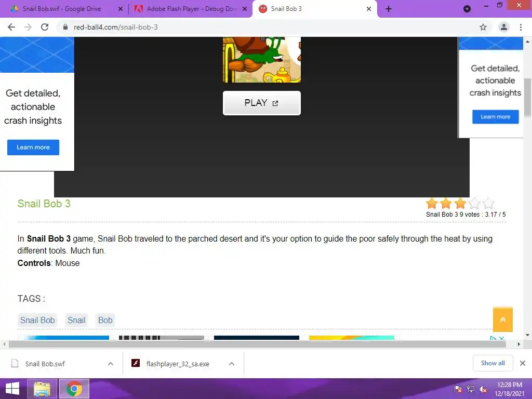Open the Chrome profile avatar
Screen dimensions: 532x399
(504, 27)
